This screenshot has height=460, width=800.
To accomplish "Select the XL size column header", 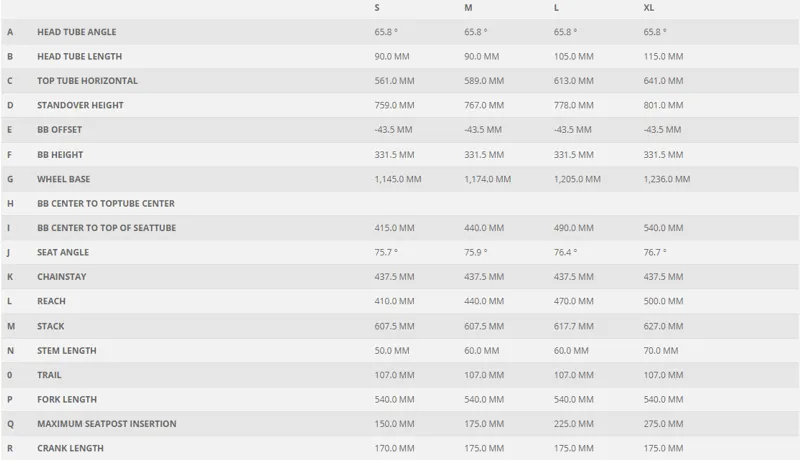I will [650, 8].
